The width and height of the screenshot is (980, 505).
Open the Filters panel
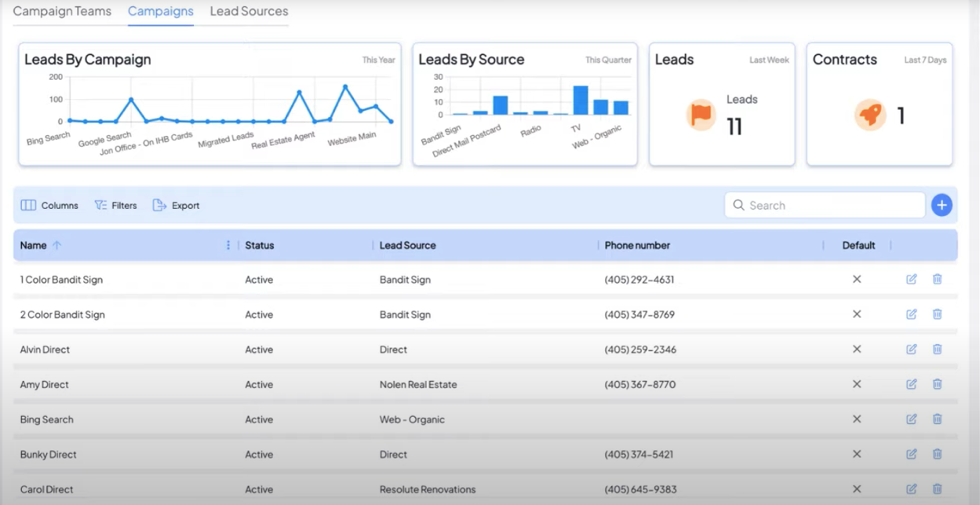[x=115, y=205]
